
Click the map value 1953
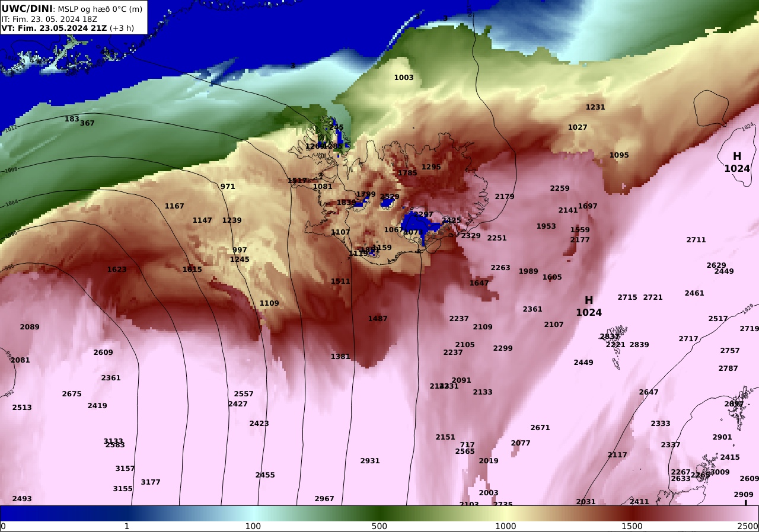click(546, 226)
